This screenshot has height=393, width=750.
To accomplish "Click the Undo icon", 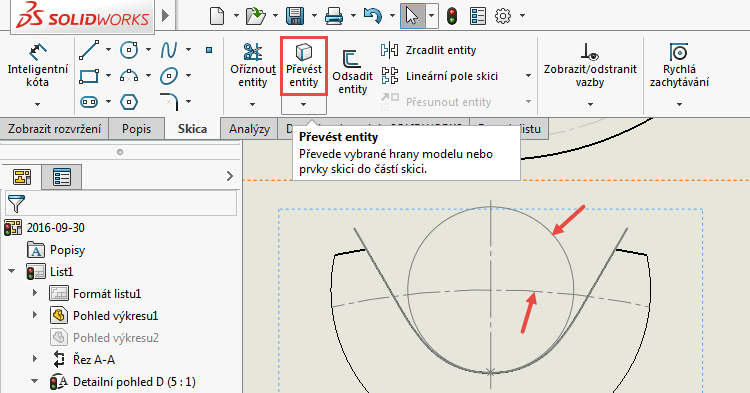I will pos(373,16).
